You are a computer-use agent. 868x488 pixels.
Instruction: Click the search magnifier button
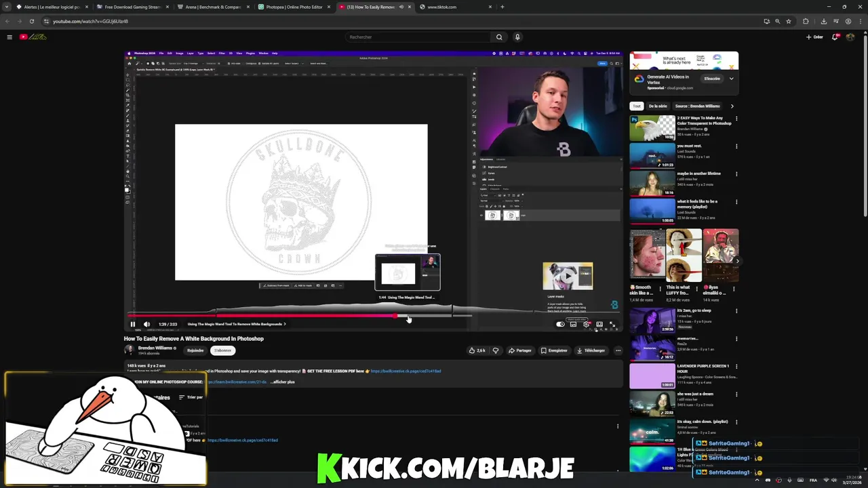click(x=499, y=37)
